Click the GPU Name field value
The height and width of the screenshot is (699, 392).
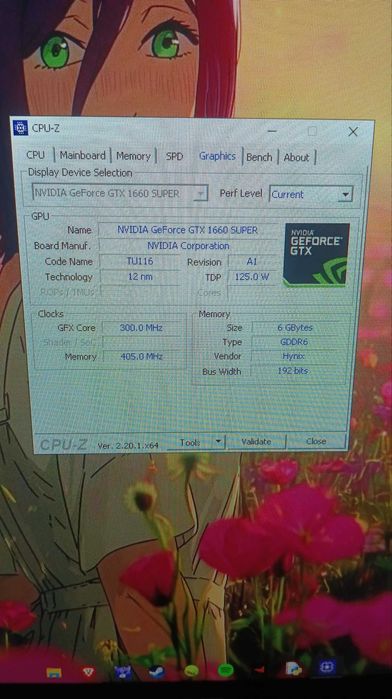click(187, 230)
